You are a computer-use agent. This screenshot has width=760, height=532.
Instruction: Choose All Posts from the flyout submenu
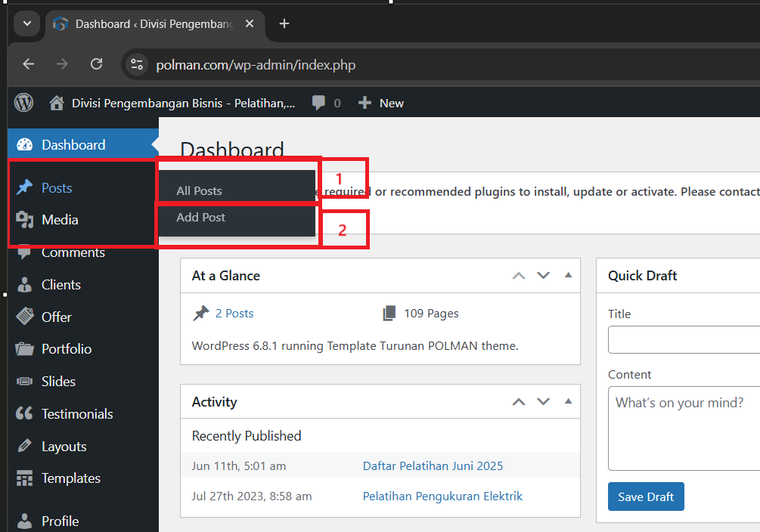click(x=199, y=191)
